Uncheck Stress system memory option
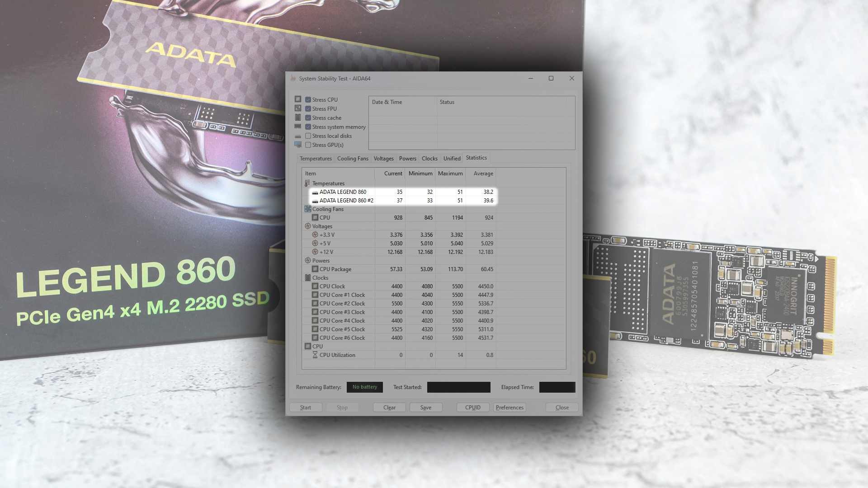This screenshot has height=488, width=868. coord(308,127)
